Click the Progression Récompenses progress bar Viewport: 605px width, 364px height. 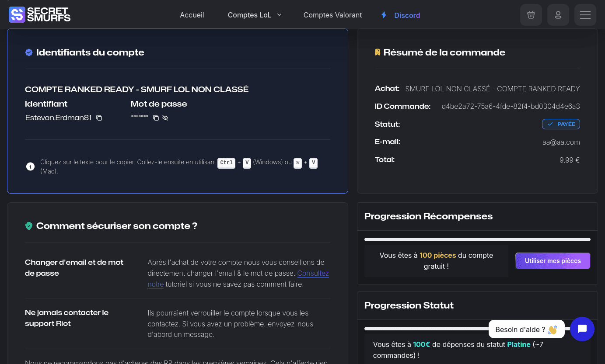[x=477, y=239]
